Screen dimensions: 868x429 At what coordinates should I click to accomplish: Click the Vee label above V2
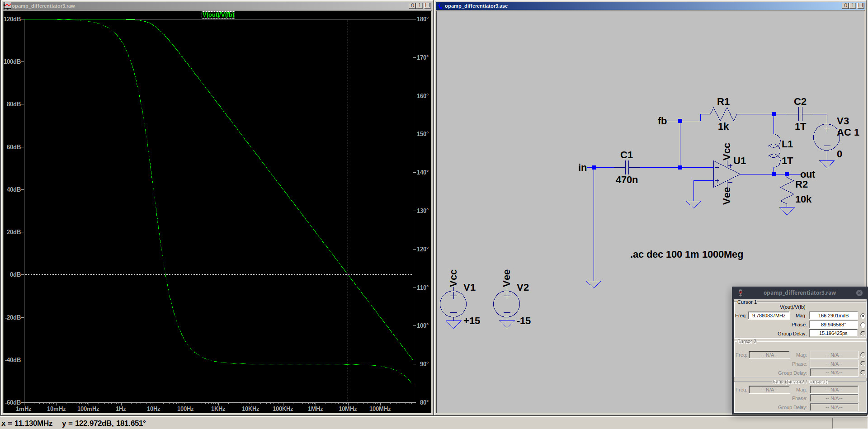[x=507, y=278]
